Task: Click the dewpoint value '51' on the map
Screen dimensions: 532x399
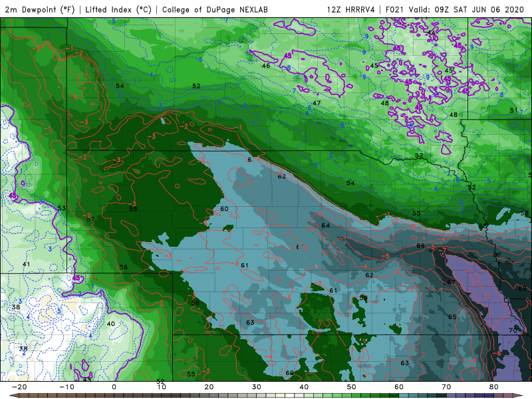Action: coord(513,110)
